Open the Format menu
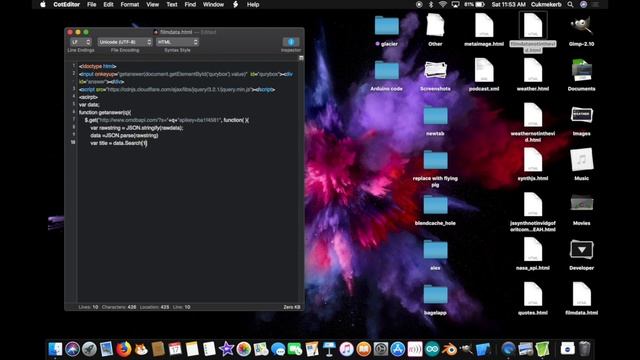Screen dimensions: 640x360 tap(130, 4)
